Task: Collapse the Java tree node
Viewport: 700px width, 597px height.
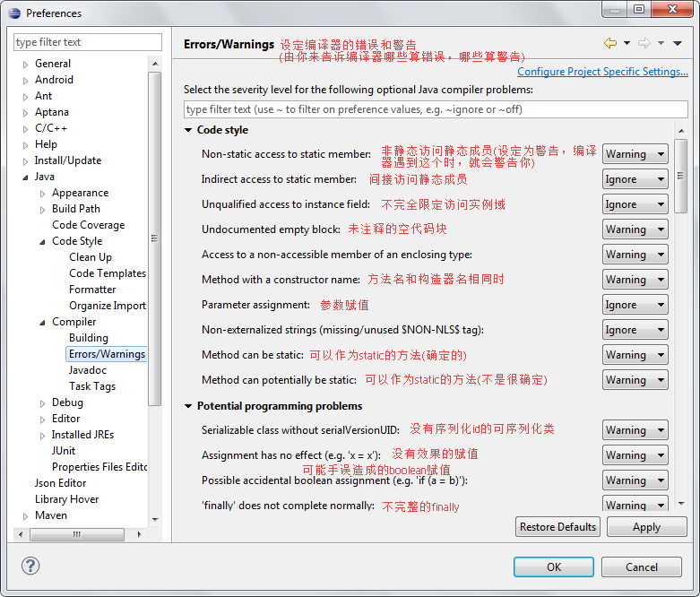Action: point(25,177)
